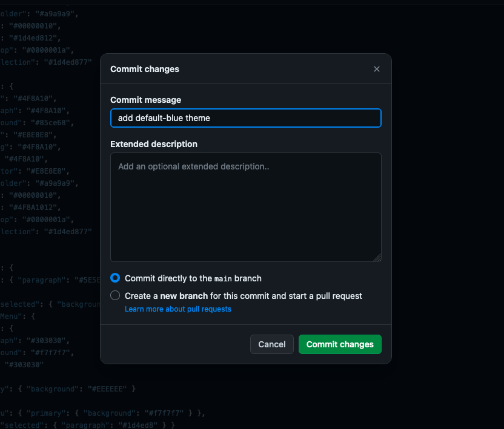504x429 pixels.
Task: Click the "Commit changes" dialog title
Action: pyautogui.click(x=144, y=69)
